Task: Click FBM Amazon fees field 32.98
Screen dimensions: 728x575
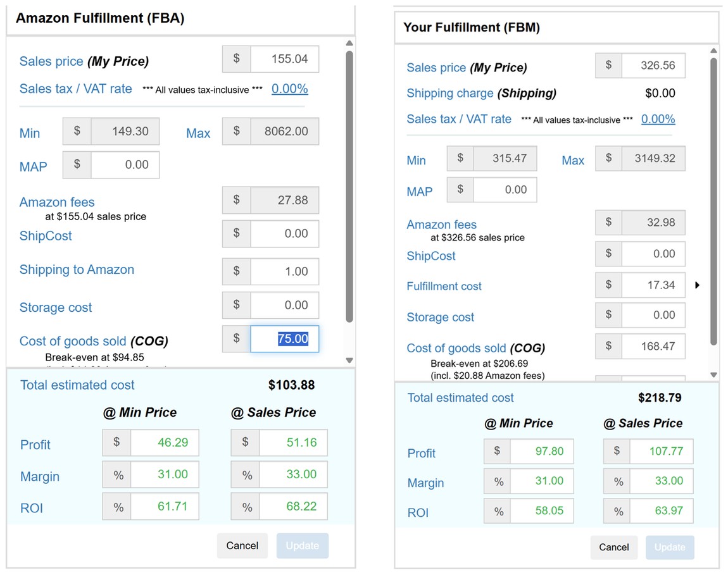Action: (653, 222)
